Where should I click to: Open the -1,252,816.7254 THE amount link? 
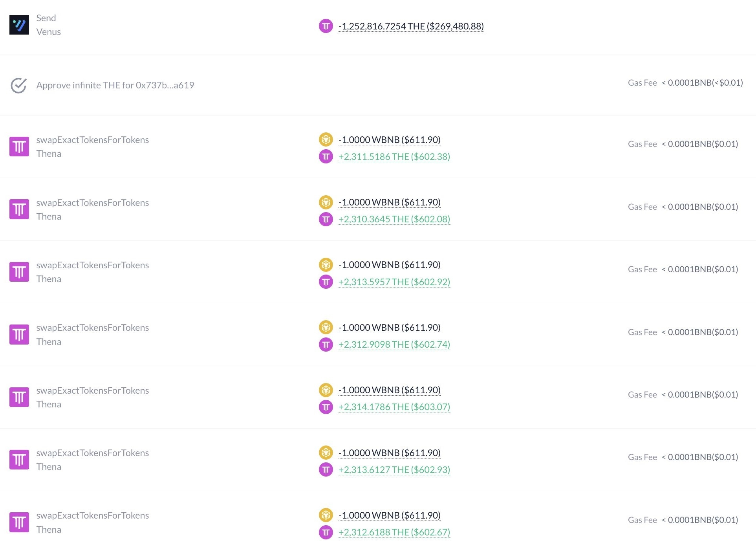tap(411, 26)
